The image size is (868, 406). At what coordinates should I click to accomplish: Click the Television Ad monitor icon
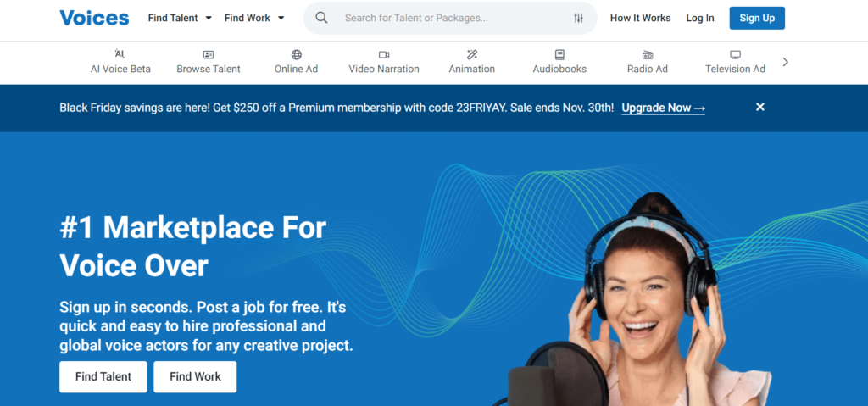[735, 55]
